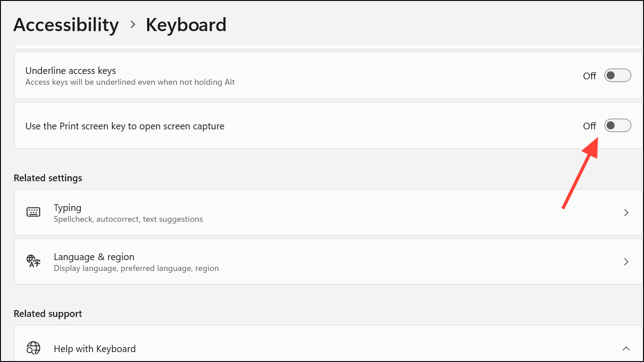The image size is (644, 362).
Task: Click the Help with Keyboard globe icon
Action: 33,349
